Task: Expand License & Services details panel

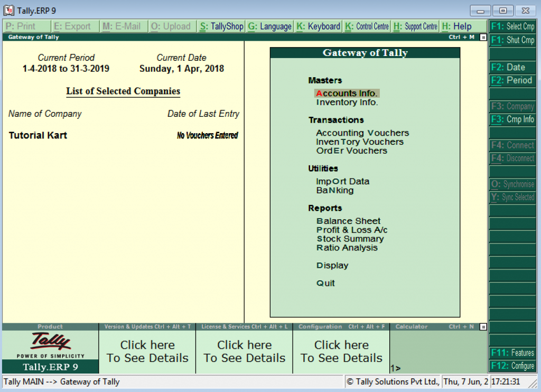Action: (x=244, y=351)
